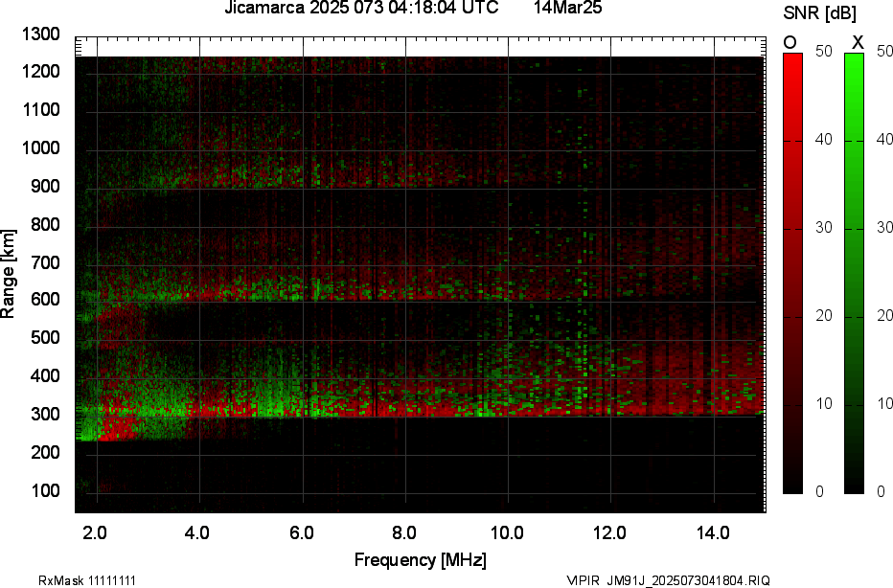The image size is (893, 588).
Task: Click the 10 dB tick beside the red bar
Action: (x=823, y=403)
